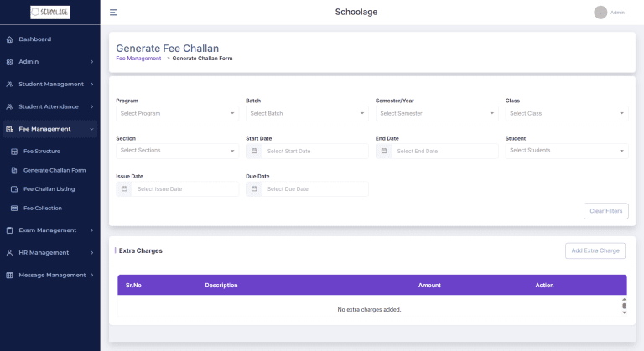
Task: Open the Select Batch dropdown
Action: [x=307, y=113]
